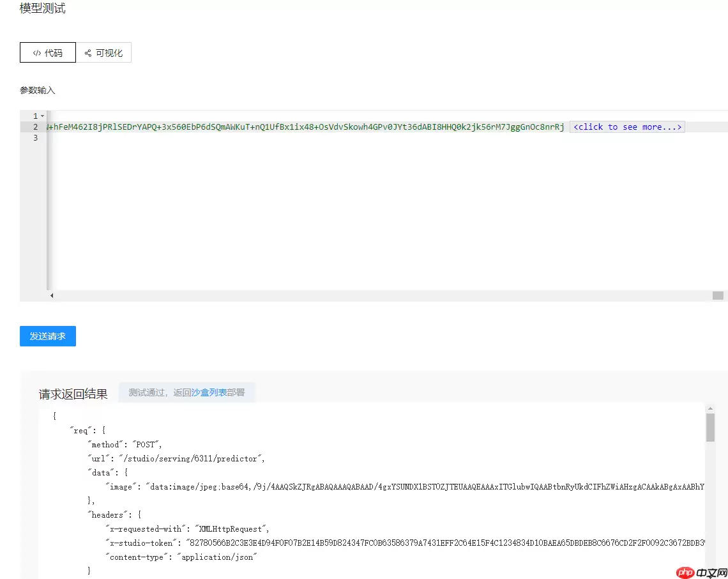Collapse the fold arrow beside line 1
The image size is (728, 579).
point(43,116)
